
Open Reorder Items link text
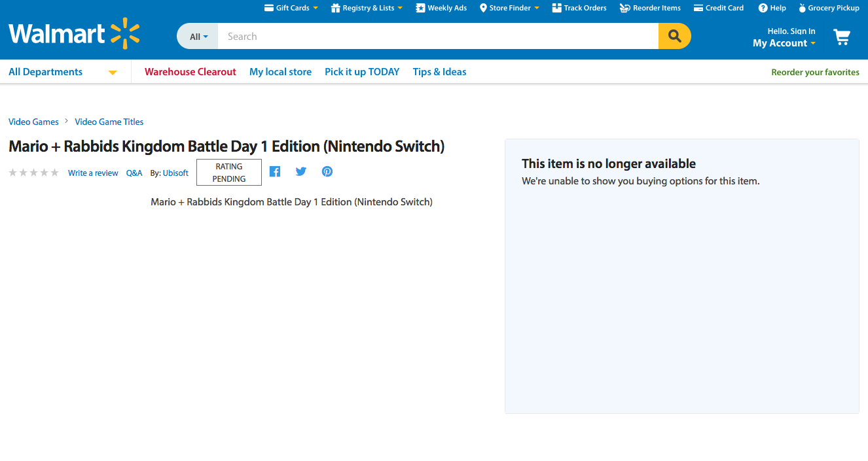(657, 8)
